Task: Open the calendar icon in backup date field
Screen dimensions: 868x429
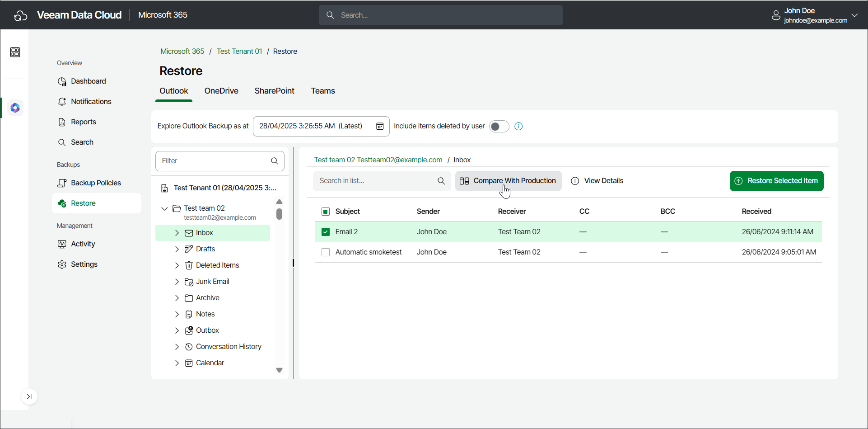Action: (380, 126)
